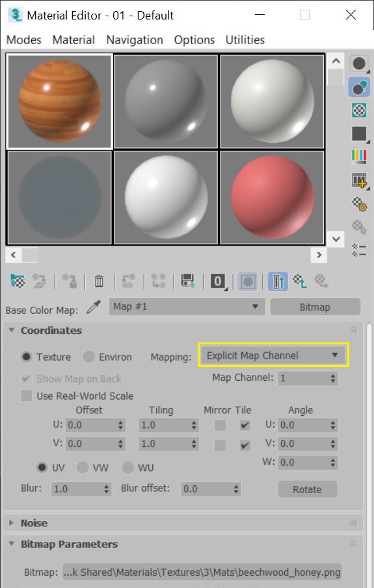Open the Navigation menu

click(135, 40)
